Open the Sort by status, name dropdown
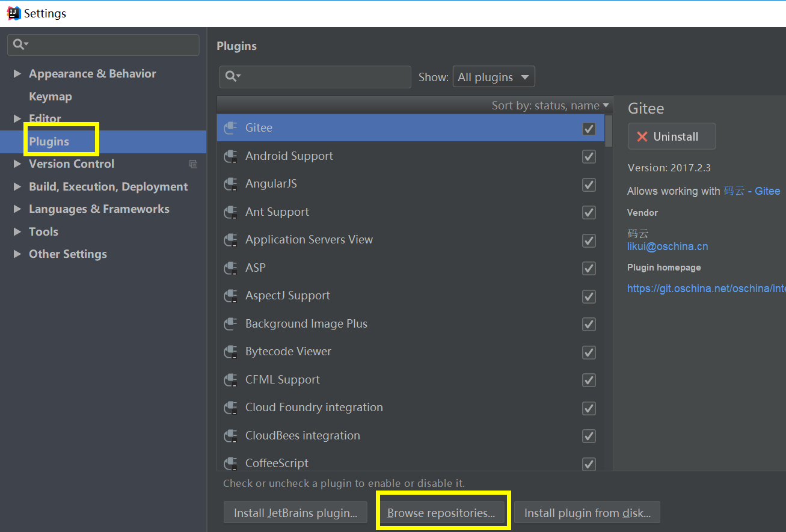Viewport: 786px width, 532px height. tap(550, 106)
